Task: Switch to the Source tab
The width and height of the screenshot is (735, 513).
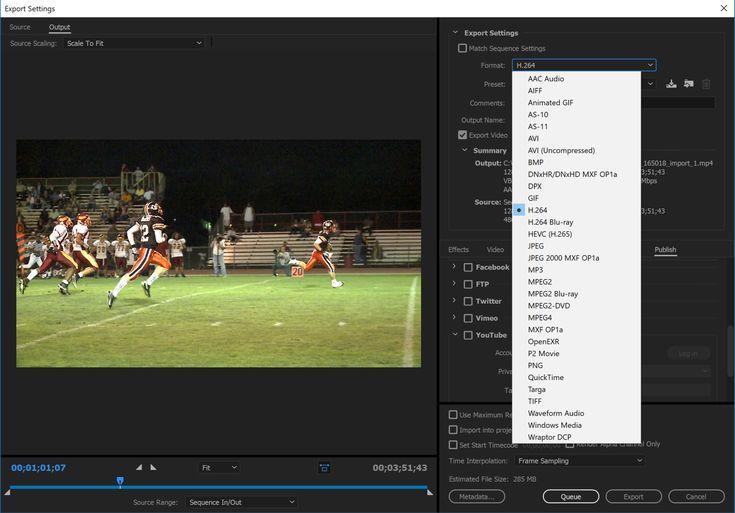Action: coord(20,27)
